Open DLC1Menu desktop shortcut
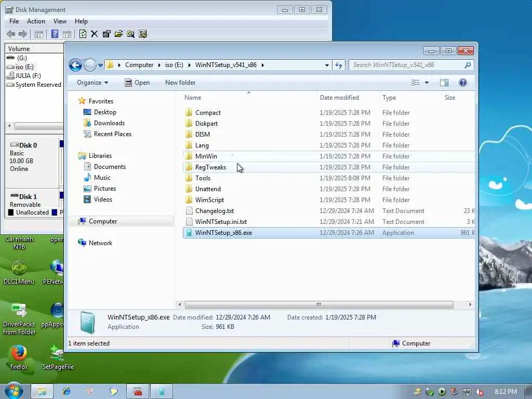 pyautogui.click(x=19, y=272)
